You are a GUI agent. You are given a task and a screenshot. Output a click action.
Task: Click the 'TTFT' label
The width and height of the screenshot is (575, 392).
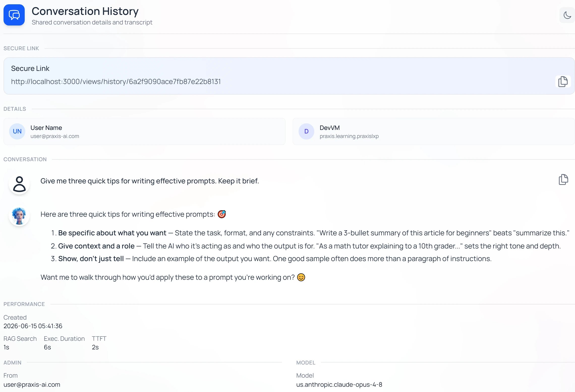tap(99, 339)
